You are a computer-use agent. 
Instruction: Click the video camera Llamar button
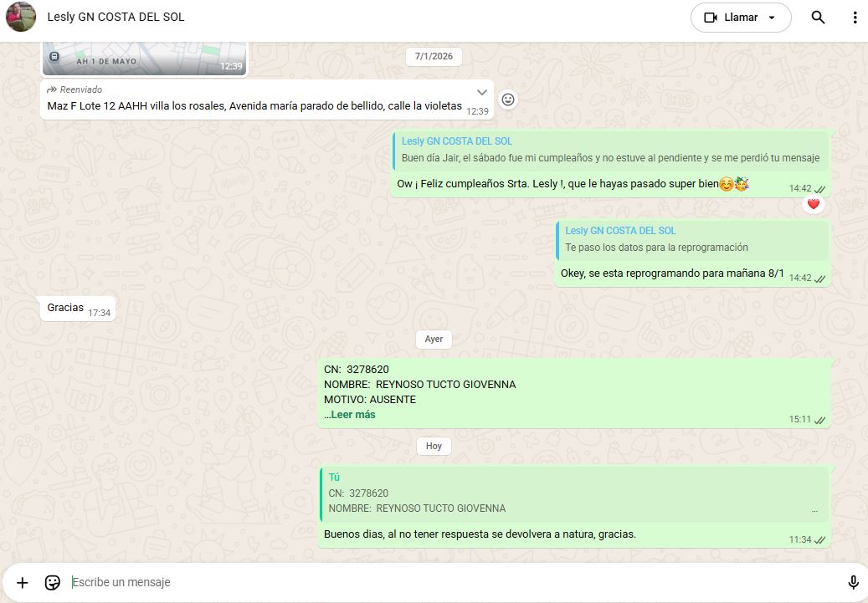730,18
